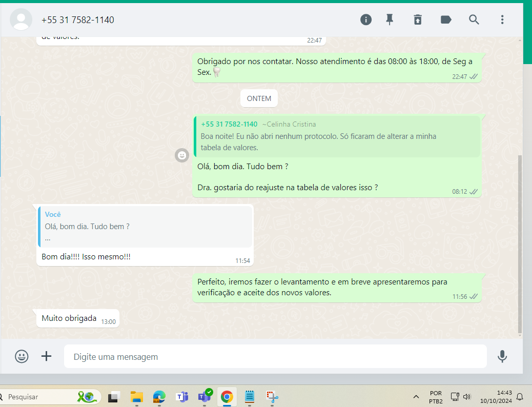532x407 pixels.
Task: Open the contact info icon
Action: (x=366, y=19)
